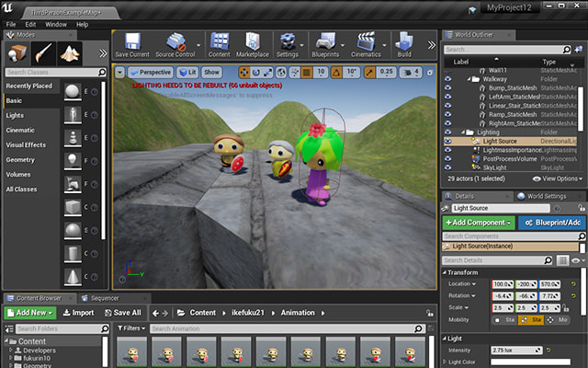Hide the SkyLight actor via eye icon
Viewport: 588px width, 368px height.
[x=448, y=167]
